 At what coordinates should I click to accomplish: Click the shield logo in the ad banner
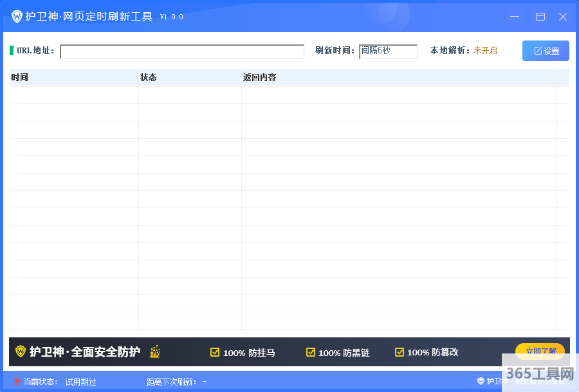pos(21,352)
